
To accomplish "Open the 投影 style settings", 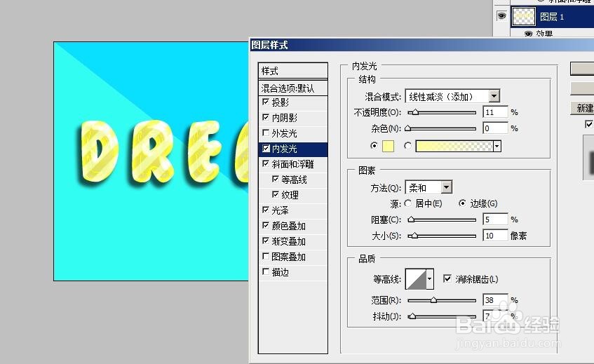I will pyautogui.click(x=281, y=102).
